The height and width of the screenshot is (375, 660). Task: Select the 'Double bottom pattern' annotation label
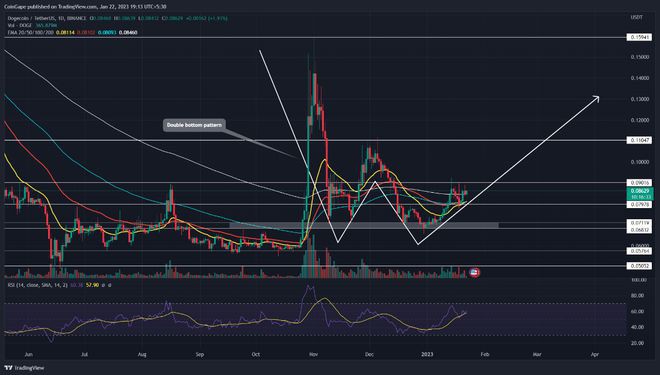pos(194,125)
